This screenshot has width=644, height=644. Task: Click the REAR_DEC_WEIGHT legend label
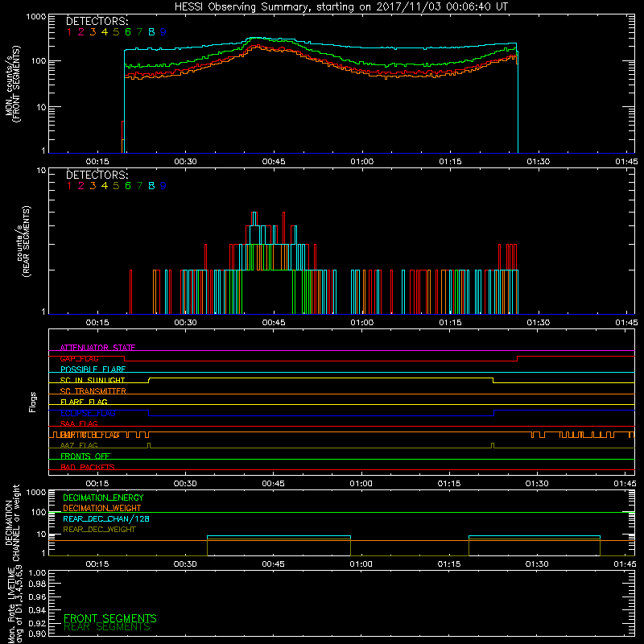coord(99,530)
